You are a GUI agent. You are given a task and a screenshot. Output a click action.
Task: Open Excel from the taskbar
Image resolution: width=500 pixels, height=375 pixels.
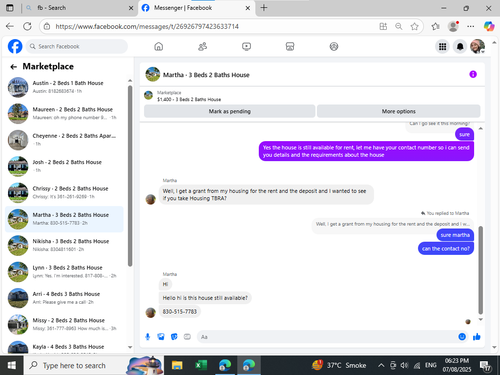(x=201, y=366)
